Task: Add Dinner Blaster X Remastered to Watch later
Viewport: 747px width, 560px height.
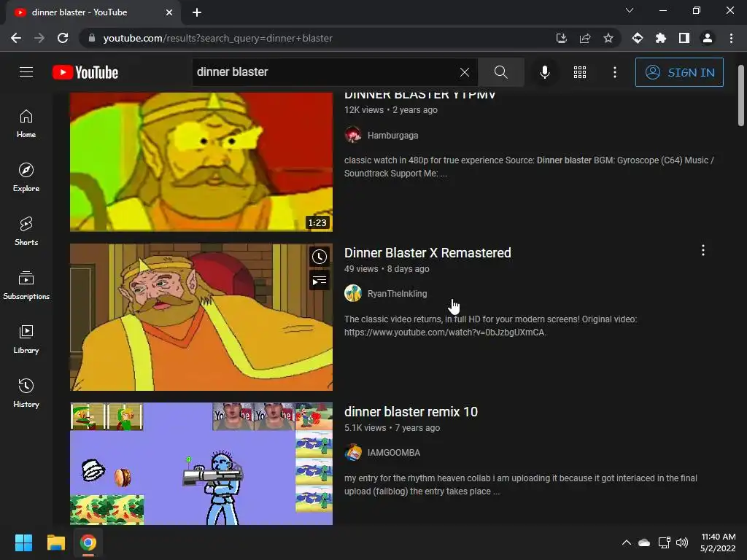Action: pos(320,257)
